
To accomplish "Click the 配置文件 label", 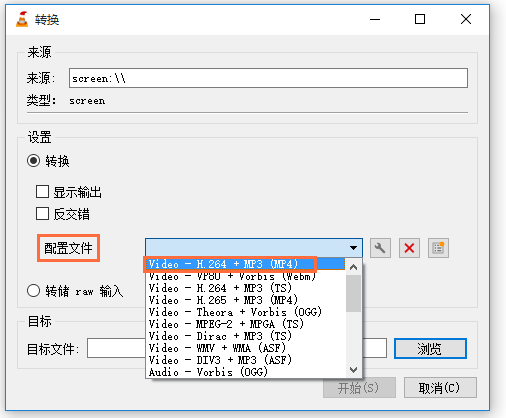I will pos(68,248).
